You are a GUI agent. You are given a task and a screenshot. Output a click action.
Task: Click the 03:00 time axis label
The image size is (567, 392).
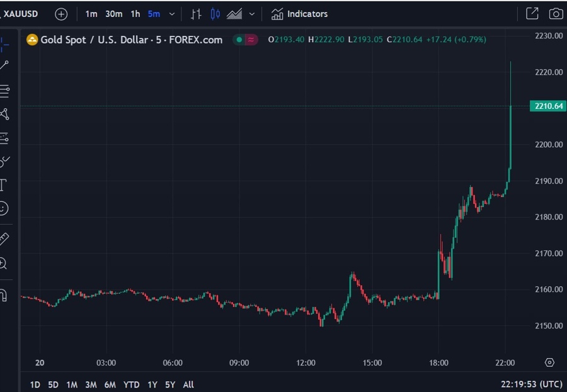coord(106,362)
